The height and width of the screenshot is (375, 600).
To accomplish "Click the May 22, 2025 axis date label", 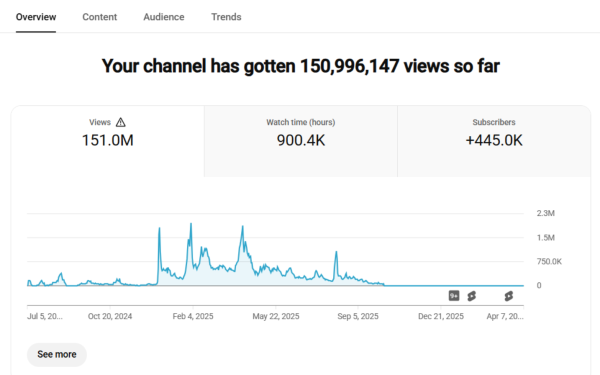I will coord(276,316).
